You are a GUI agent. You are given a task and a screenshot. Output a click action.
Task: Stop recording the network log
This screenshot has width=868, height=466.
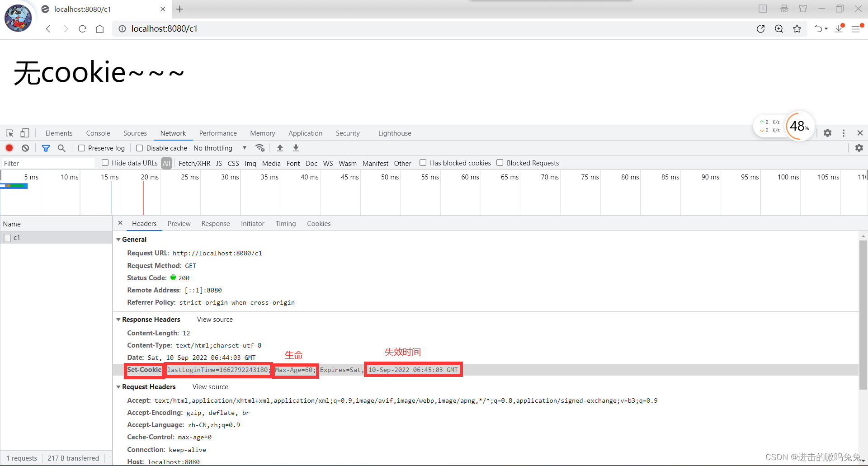coord(9,148)
